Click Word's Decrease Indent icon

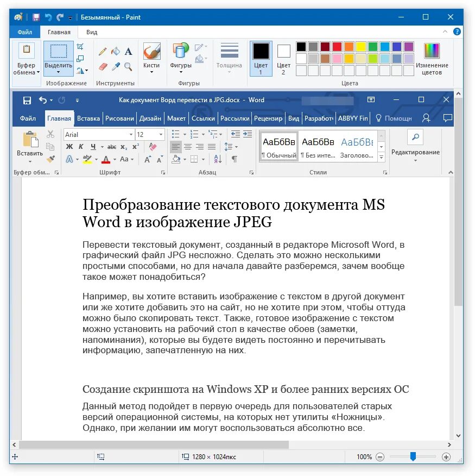click(236, 134)
